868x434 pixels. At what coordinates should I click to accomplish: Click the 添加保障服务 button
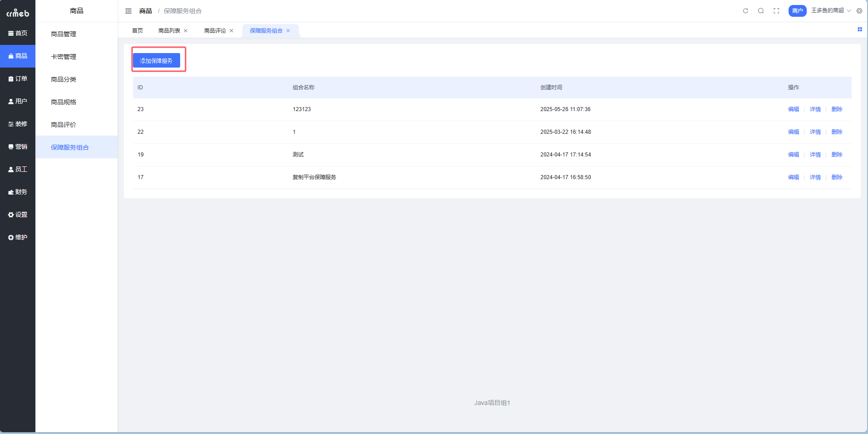pos(157,60)
